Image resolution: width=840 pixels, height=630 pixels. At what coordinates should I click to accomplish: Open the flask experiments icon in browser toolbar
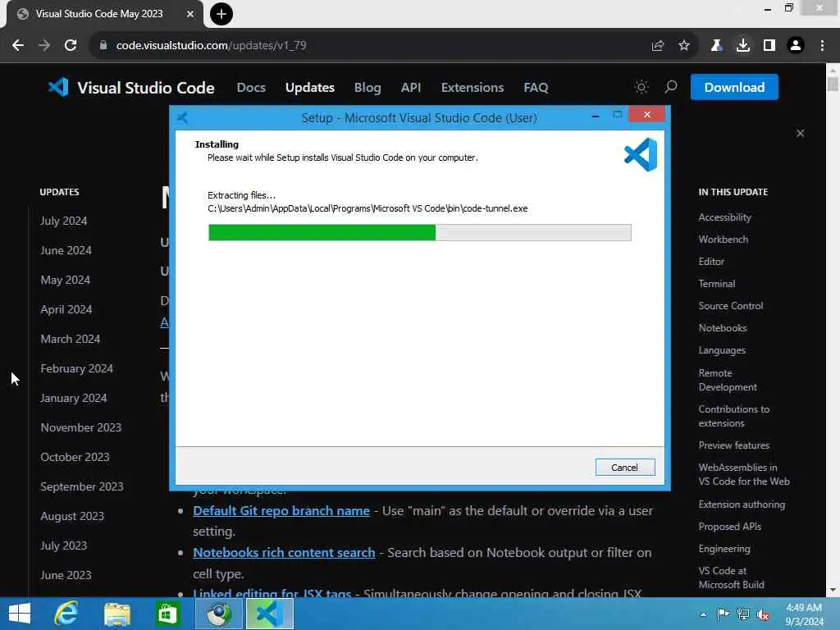tap(716, 46)
